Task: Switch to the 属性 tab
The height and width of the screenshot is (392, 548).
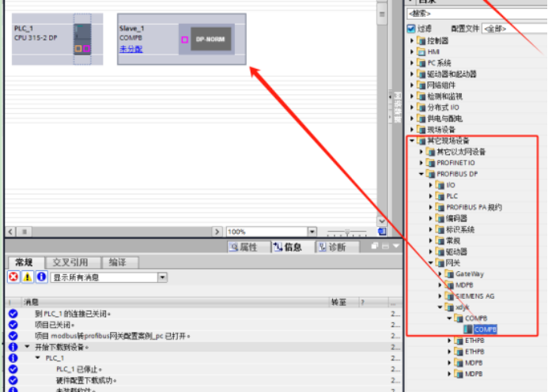Action: pyautogui.click(x=248, y=247)
